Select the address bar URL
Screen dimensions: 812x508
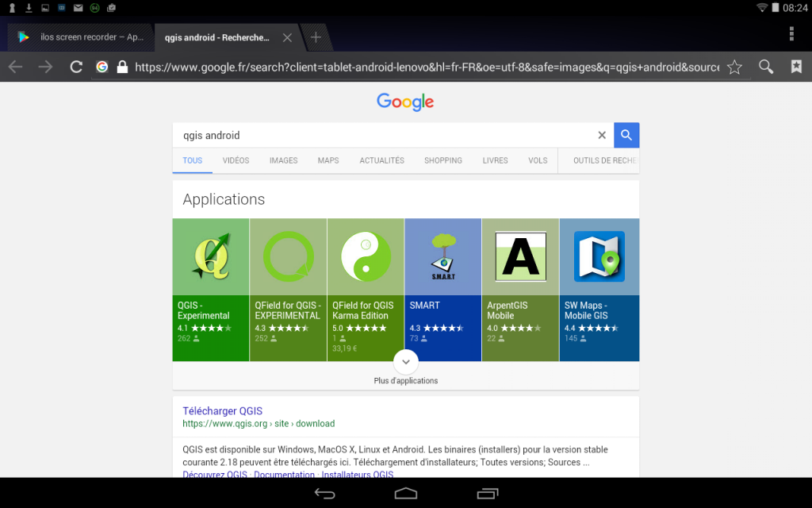(427, 67)
